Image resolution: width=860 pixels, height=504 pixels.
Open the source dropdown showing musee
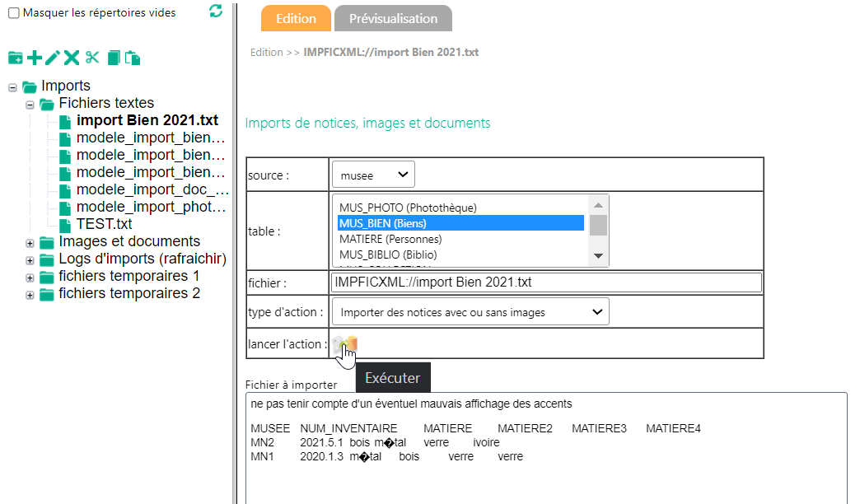(x=373, y=175)
